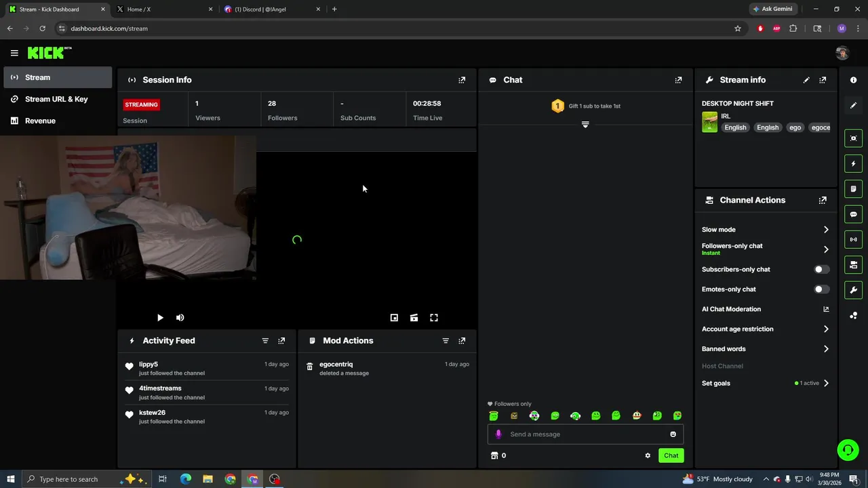Click the pencil icon in right sidebar
868x488 pixels.
click(853, 106)
